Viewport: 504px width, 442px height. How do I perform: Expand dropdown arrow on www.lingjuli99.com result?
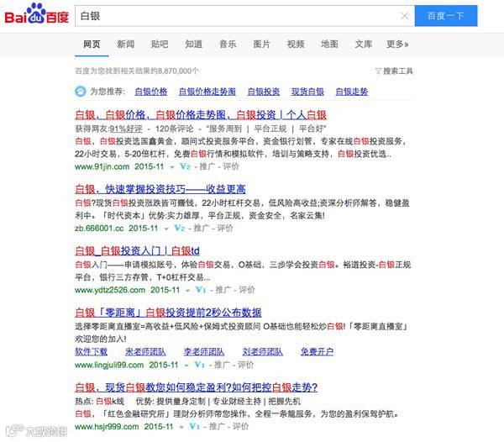coord(186,366)
